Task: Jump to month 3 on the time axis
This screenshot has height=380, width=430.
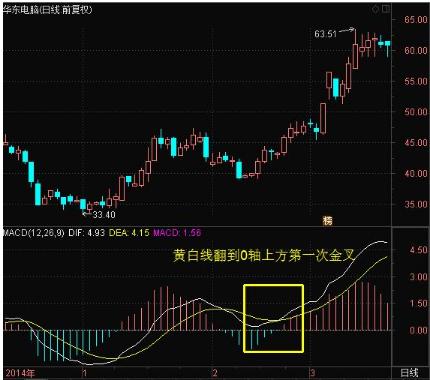Action: pos(312,373)
